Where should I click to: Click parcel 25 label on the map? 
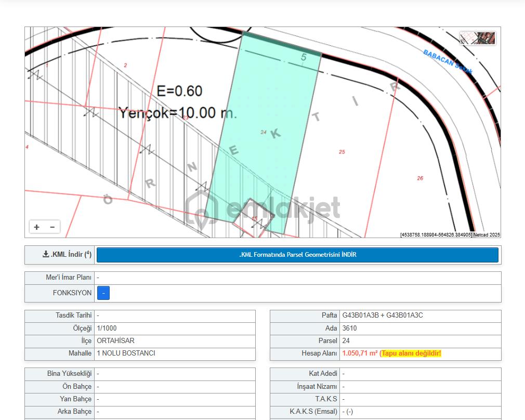342,152
